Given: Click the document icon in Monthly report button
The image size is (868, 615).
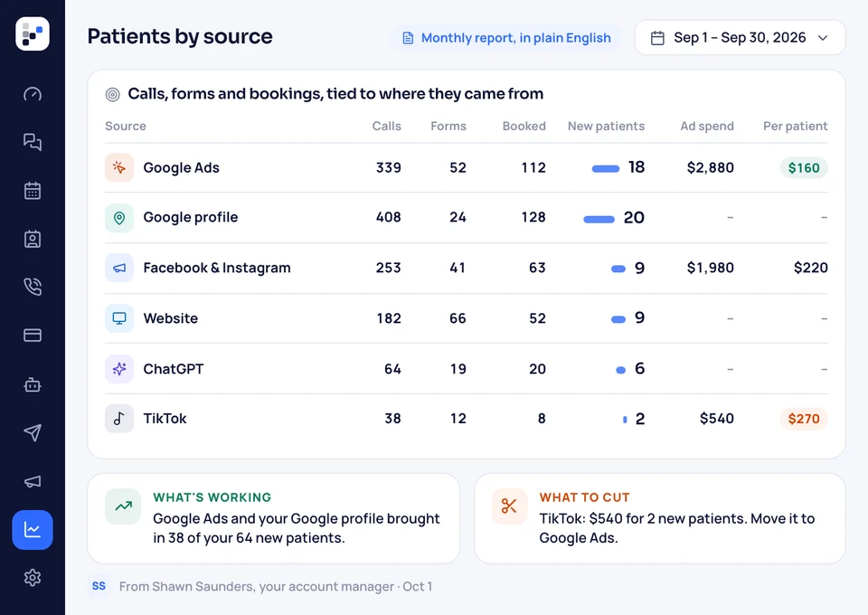Looking at the screenshot, I should pos(408,38).
